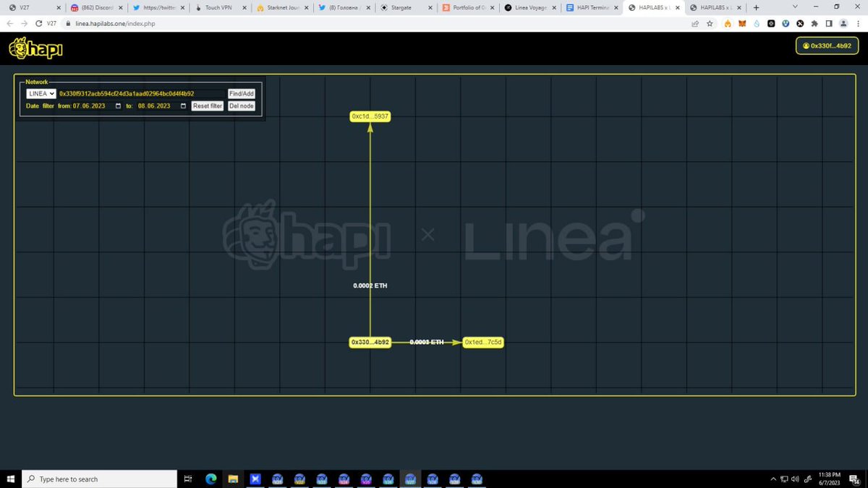Select the 0x330...4b92 node
The width and height of the screenshot is (868, 488).
[x=370, y=342]
